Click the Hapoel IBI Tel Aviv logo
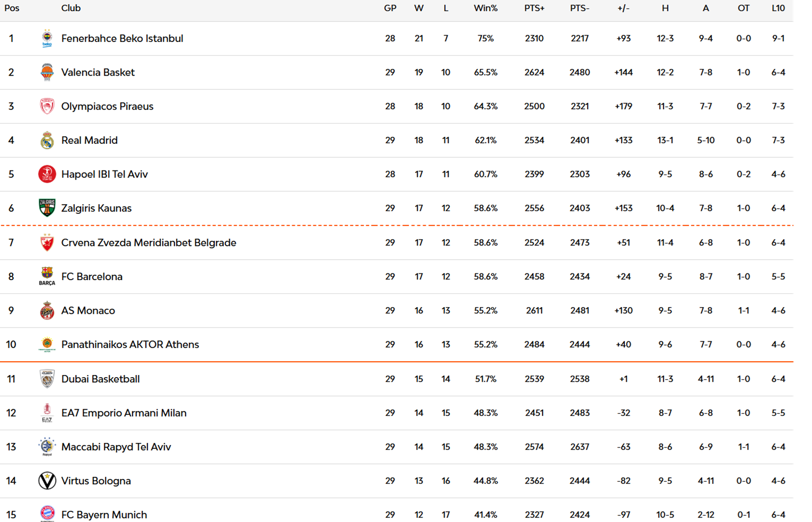 point(47,174)
